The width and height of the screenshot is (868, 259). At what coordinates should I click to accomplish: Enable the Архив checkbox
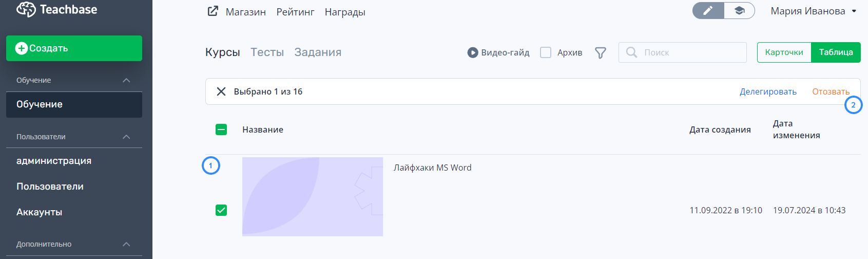click(546, 52)
